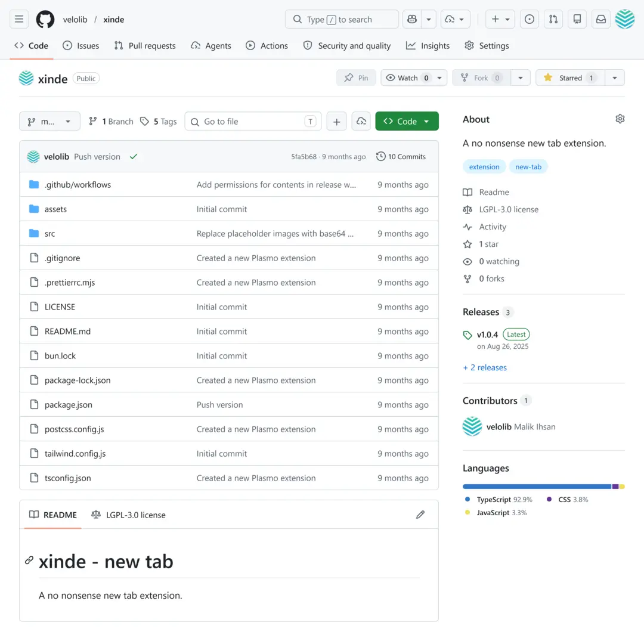Click the TypeScript language bar segment

click(x=537, y=487)
